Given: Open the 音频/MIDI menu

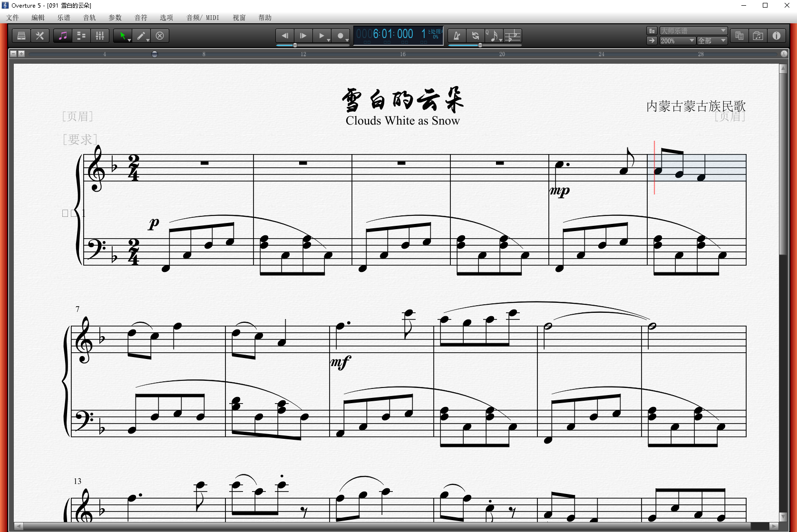Looking at the screenshot, I should 203,18.
